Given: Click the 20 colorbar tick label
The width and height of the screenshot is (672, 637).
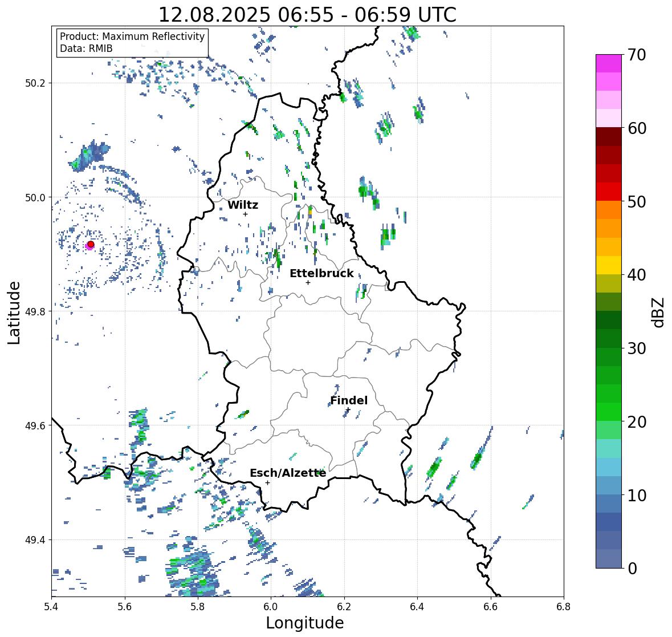Looking at the screenshot, I should [637, 422].
